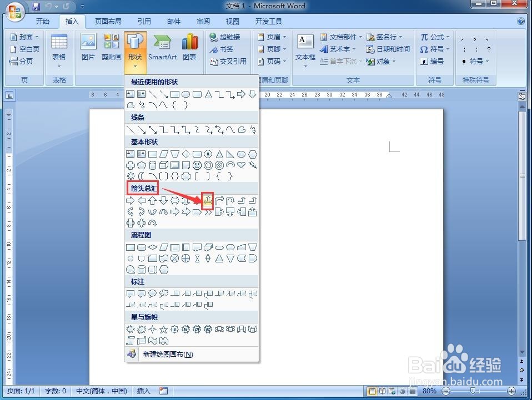532x400 pixels.
Task: Select the curve line tool
Action: 230,129
